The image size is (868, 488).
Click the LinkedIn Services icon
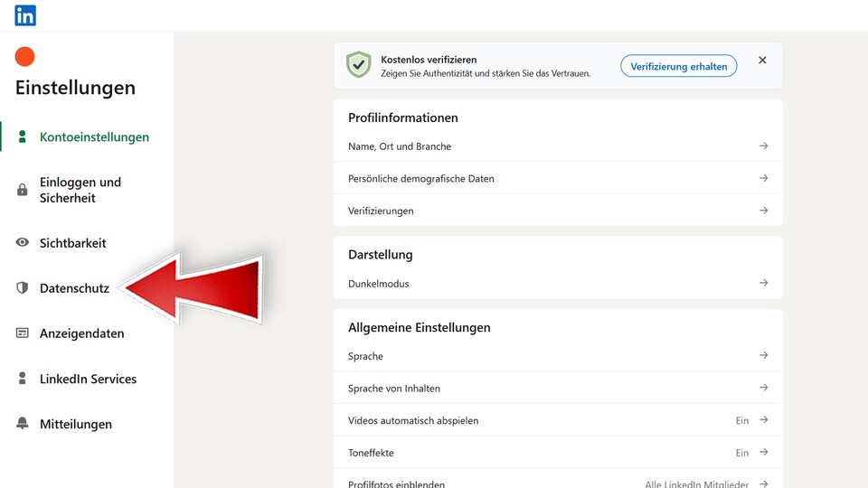(23, 380)
